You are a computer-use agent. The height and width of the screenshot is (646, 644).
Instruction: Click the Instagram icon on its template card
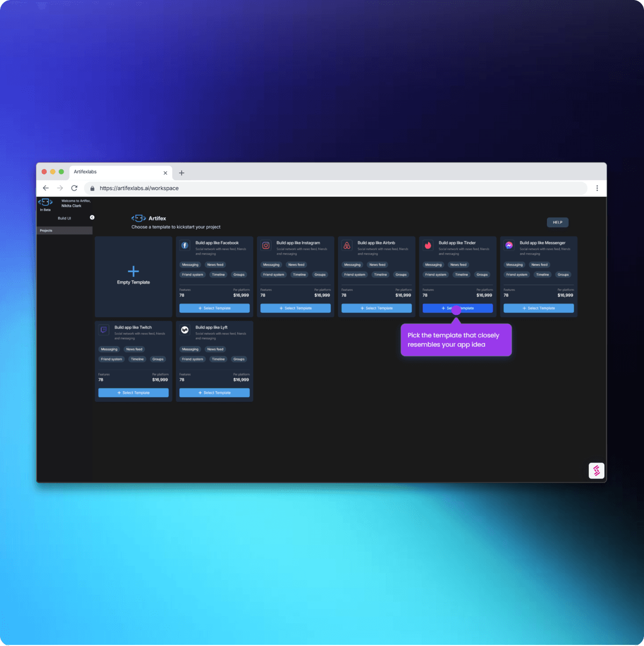click(266, 245)
